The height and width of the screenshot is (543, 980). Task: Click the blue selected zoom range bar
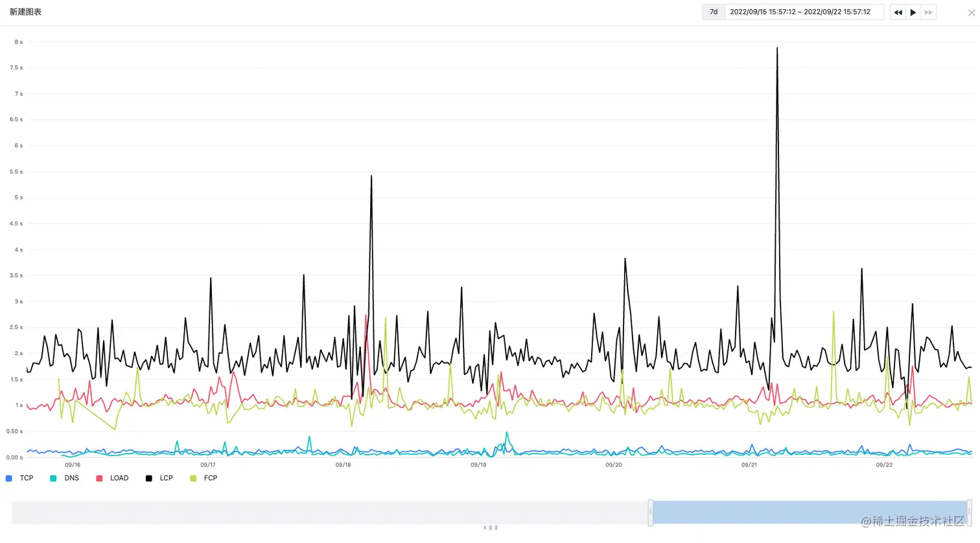pyautogui.click(x=810, y=513)
